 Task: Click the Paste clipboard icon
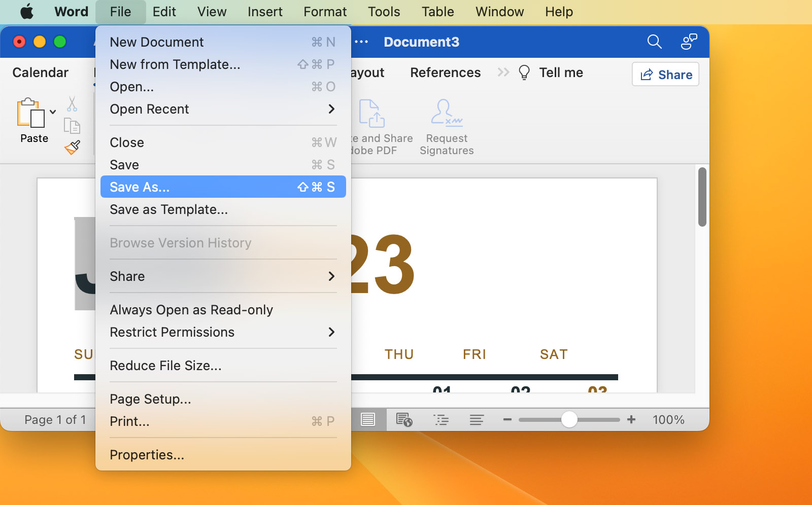click(x=30, y=113)
